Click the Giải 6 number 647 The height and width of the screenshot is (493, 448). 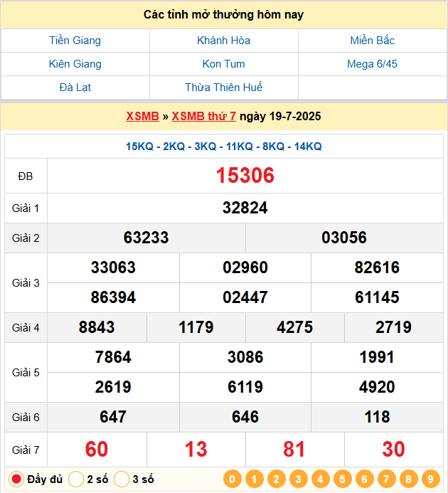coord(113,417)
